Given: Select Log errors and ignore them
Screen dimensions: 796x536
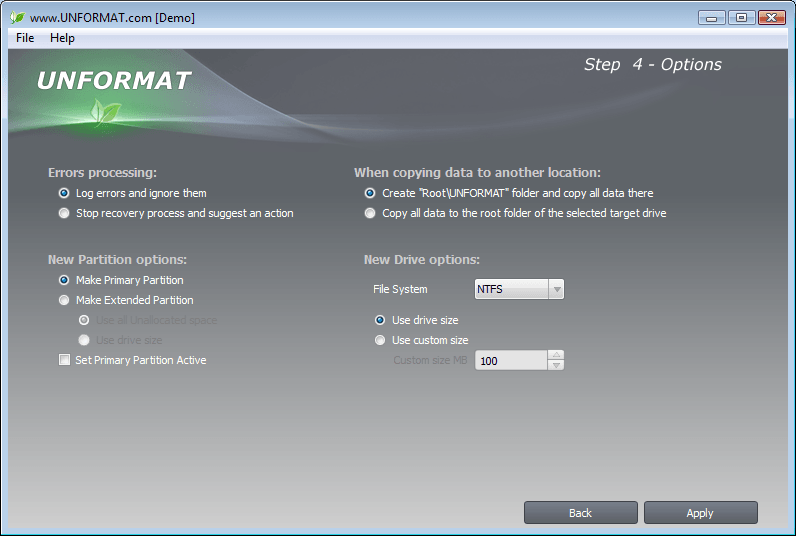Looking at the screenshot, I should coord(132,193).
